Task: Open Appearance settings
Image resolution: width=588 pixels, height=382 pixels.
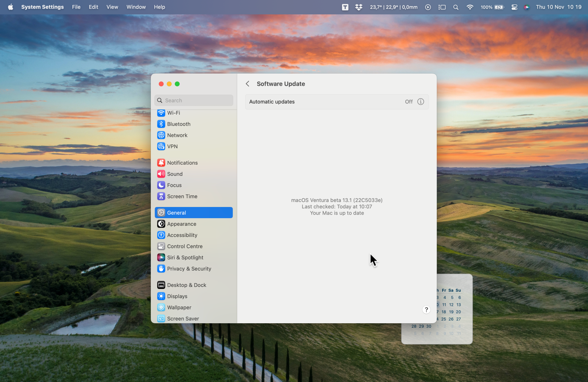Action: pos(194,224)
